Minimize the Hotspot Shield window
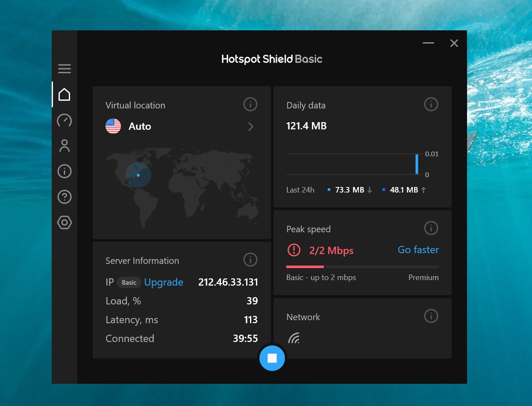Image resolution: width=532 pixels, height=406 pixels. (x=428, y=43)
